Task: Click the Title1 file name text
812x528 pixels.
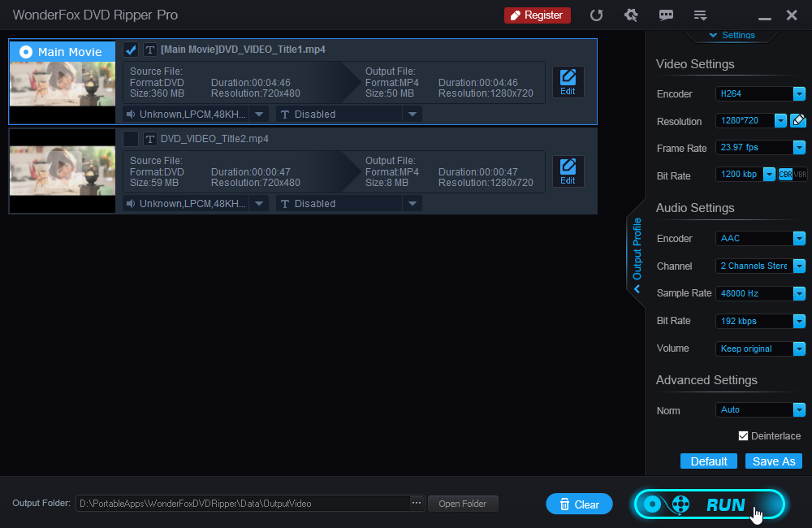Action: pos(243,50)
